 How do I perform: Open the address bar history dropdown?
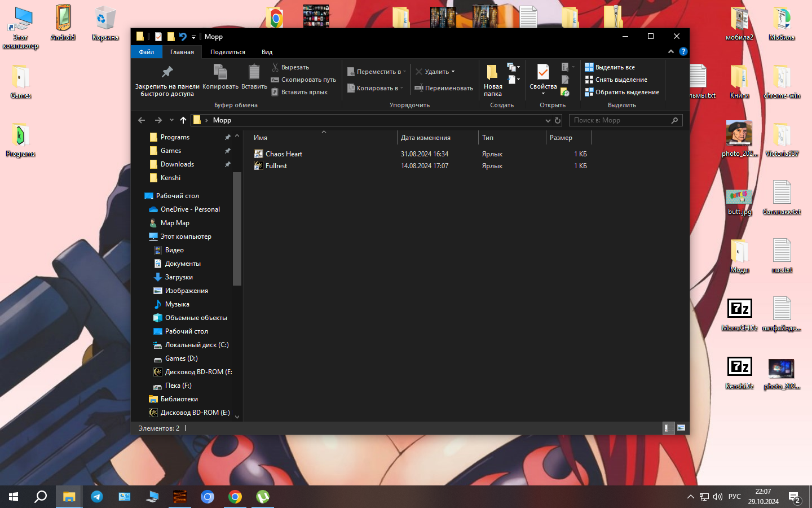tap(548, 120)
